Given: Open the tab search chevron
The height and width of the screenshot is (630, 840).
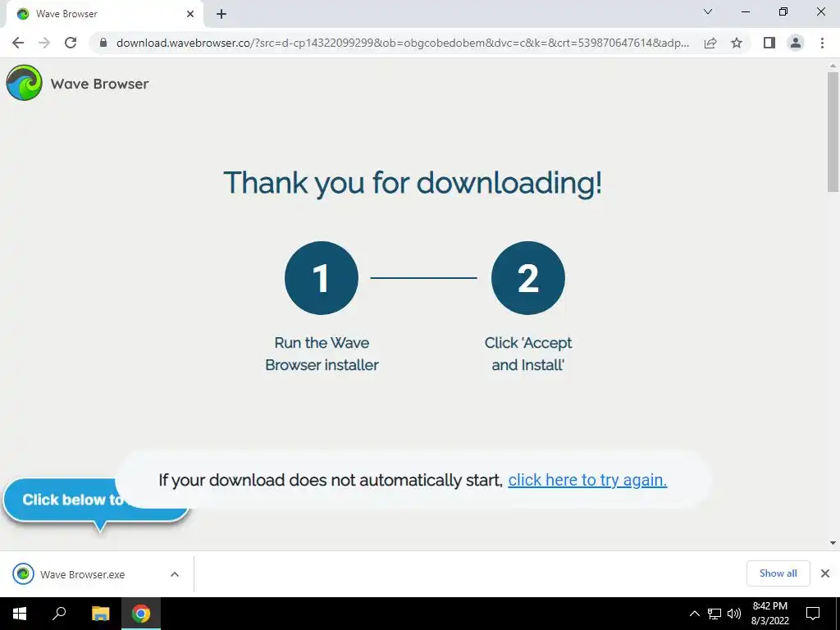Looking at the screenshot, I should (708, 11).
